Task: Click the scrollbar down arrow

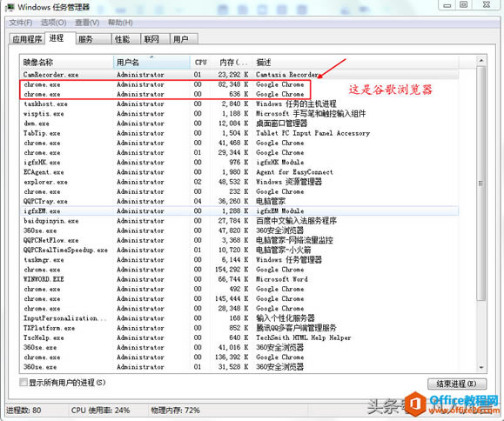Action: pyautogui.click(x=480, y=367)
